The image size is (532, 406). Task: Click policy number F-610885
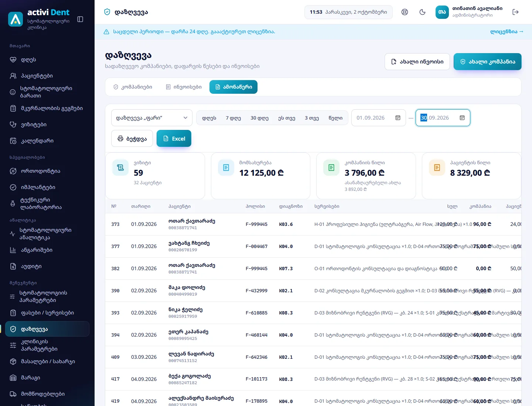point(256,313)
